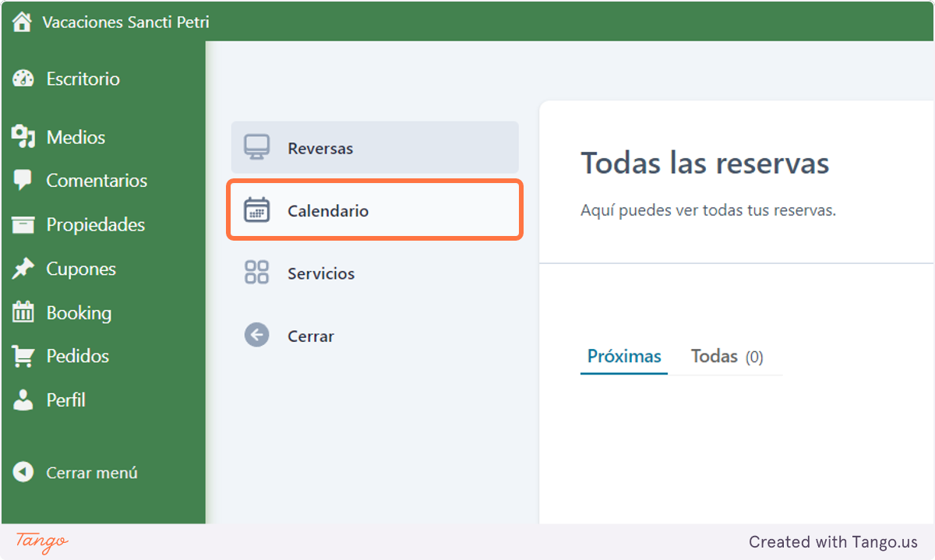
Task: Open the Vacaciones Sancti Petri site link
Action: [125, 22]
